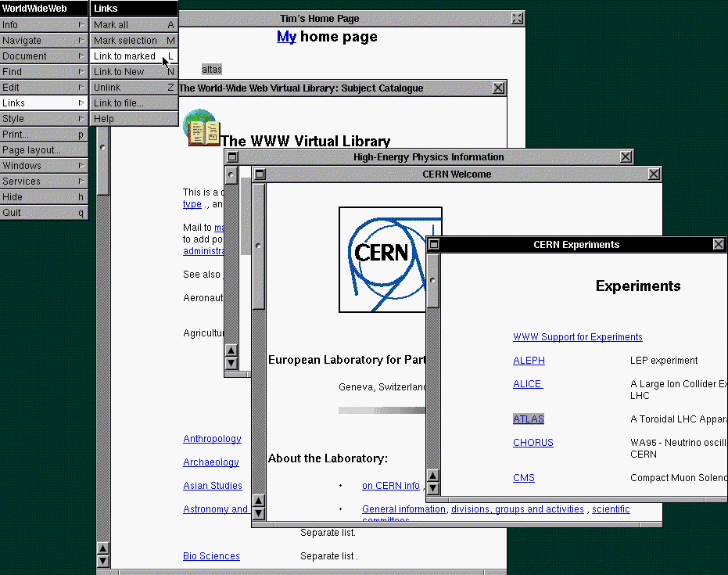Follow the Asian Studies link
The image size is (728, 575).
(x=213, y=485)
